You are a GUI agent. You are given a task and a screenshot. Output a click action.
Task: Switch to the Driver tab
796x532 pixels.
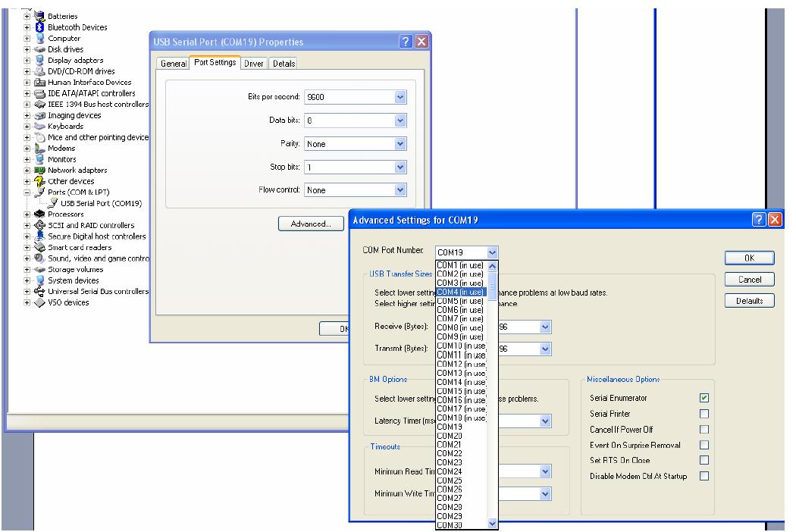click(x=254, y=64)
